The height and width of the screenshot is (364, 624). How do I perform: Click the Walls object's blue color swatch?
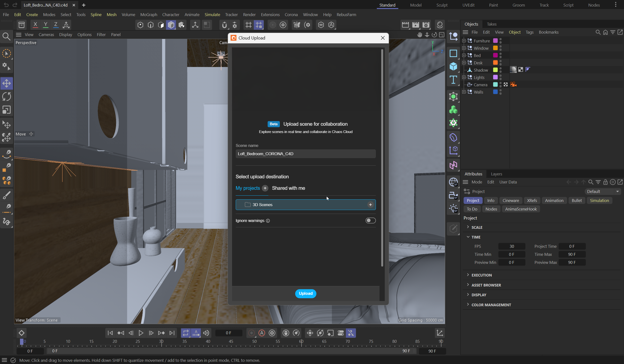495,92
